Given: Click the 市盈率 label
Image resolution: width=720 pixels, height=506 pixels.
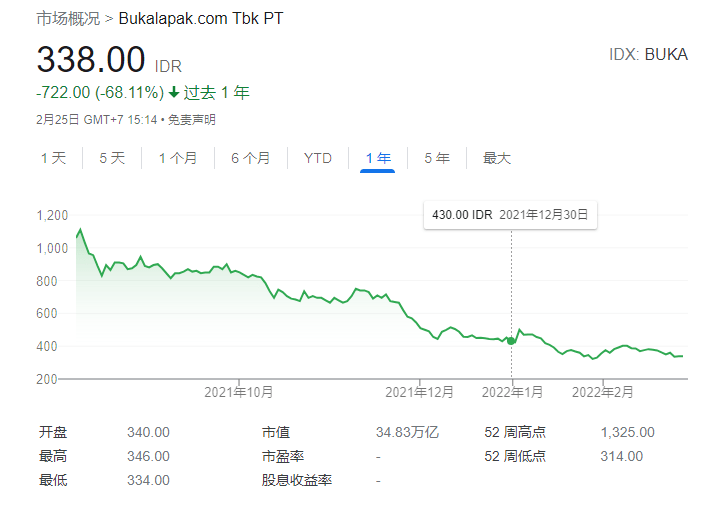Looking at the screenshot, I should click(x=283, y=456).
